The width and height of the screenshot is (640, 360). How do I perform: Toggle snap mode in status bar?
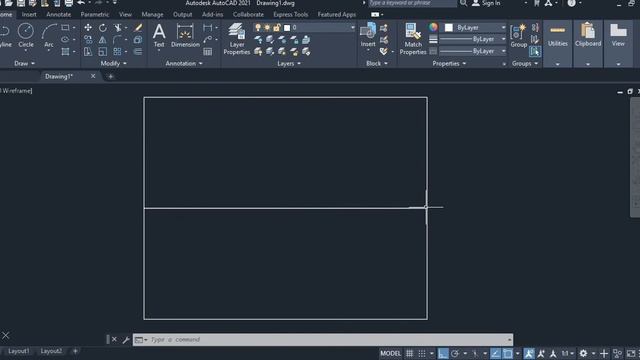pyautogui.click(x=422, y=353)
